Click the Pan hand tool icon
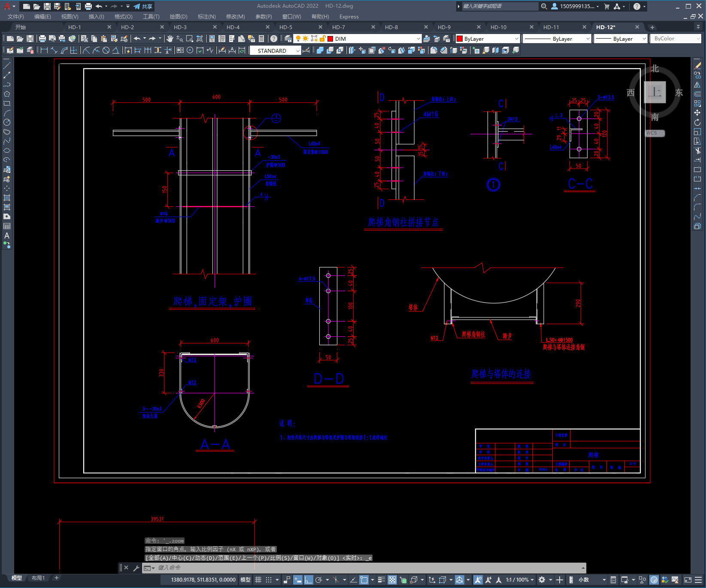The image size is (706, 588). [170, 39]
